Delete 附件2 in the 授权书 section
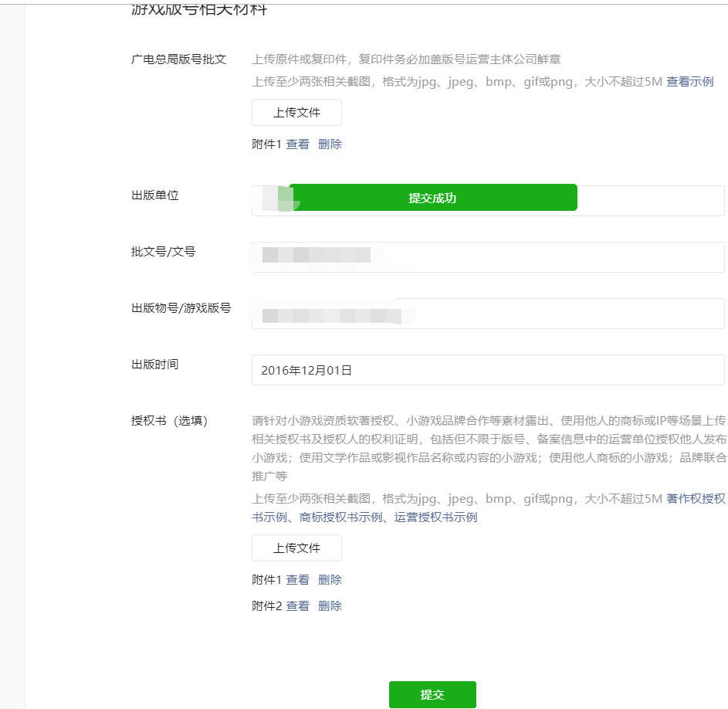728x709 pixels. point(330,606)
